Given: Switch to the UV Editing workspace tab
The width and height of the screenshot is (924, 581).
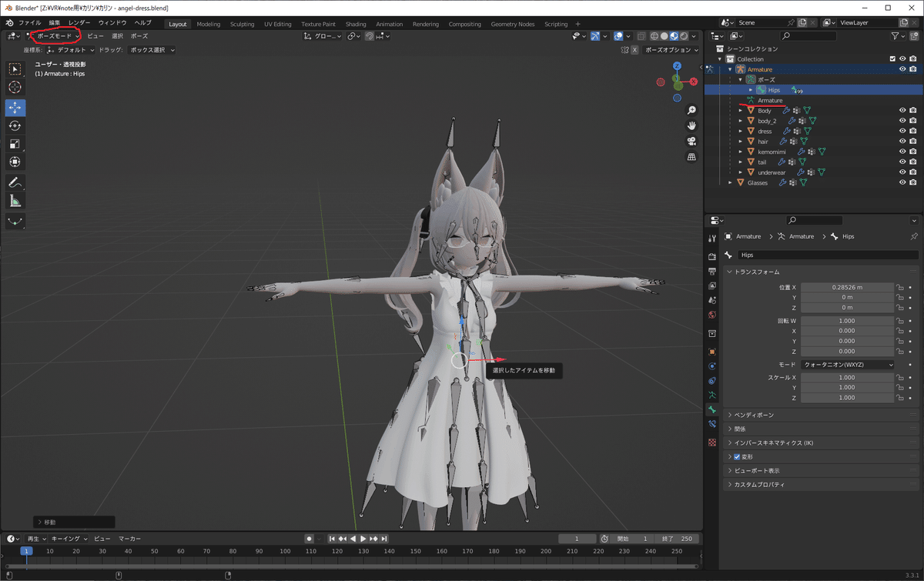Looking at the screenshot, I should (x=278, y=24).
